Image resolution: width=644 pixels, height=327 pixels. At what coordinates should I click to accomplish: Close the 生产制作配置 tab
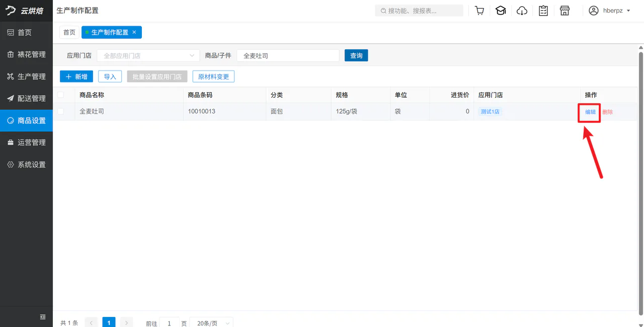pos(134,32)
